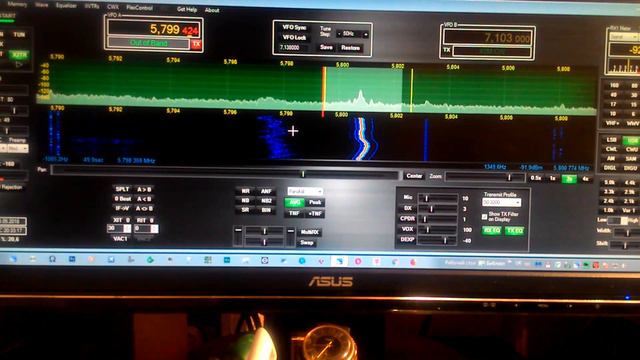
Task: Toggle the TX EQ button
Action: pyautogui.click(x=514, y=231)
